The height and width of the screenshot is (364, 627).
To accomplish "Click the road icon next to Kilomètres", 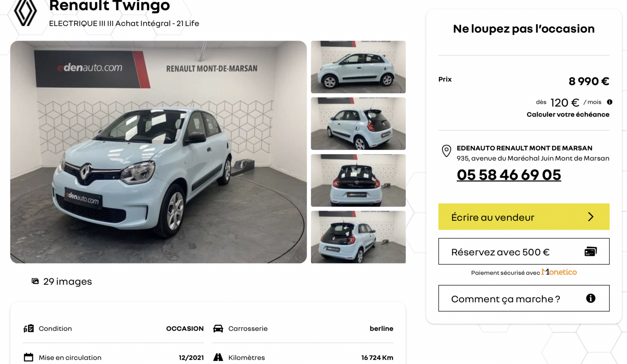I will click(x=218, y=357).
